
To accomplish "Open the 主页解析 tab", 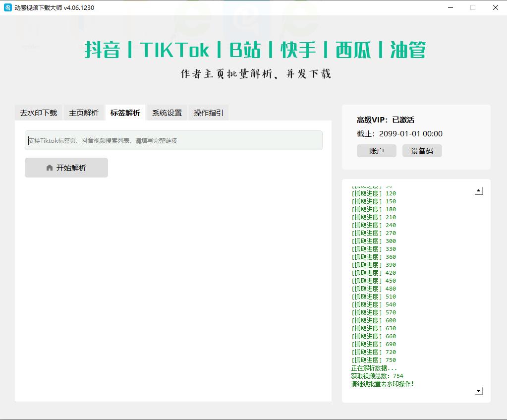I will [x=84, y=113].
